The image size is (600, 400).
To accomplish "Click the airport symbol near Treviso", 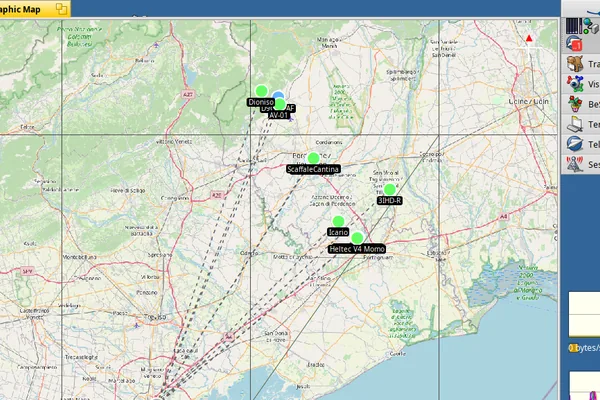I will (137, 326).
